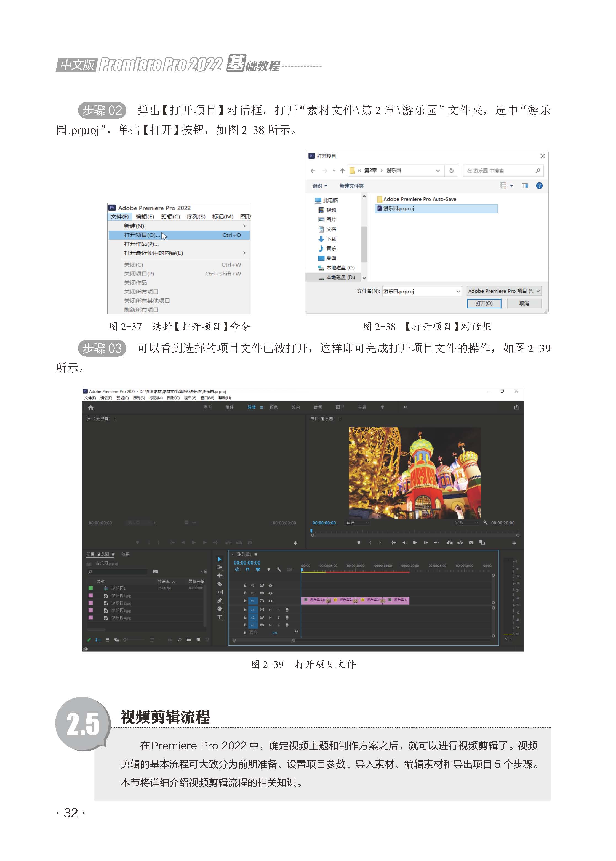This screenshot has height=861, width=616.
Task: Click the Program Monitor play button
Action: click(x=415, y=543)
